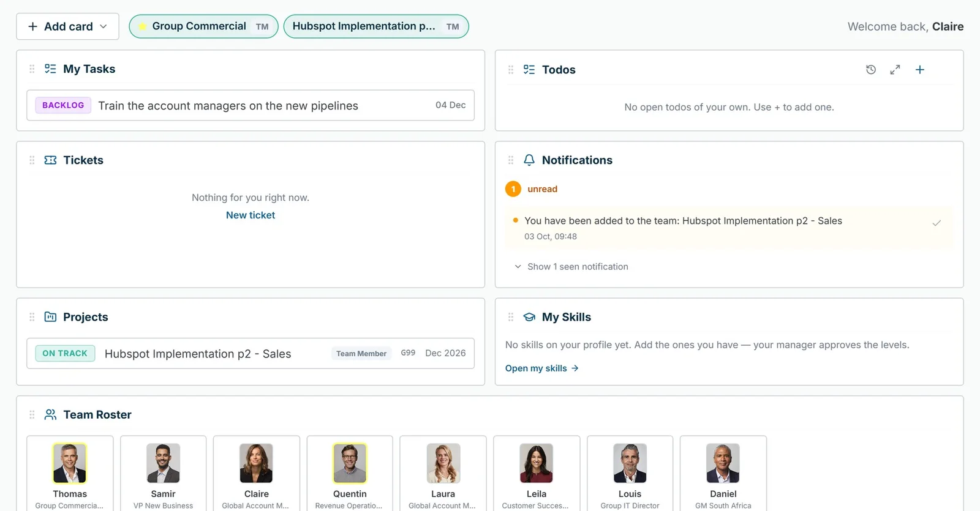Screen dimensions: 980x511
Task: Click the 04 Dec task due date
Action: pos(451,105)
